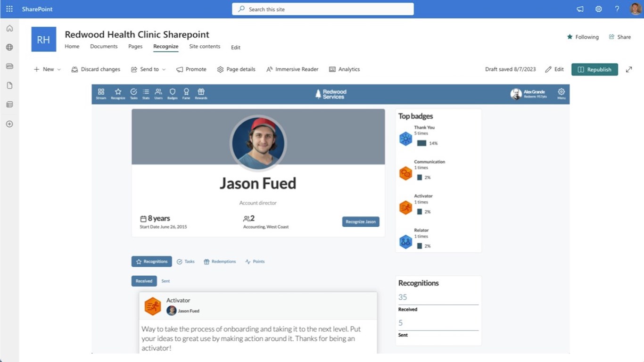Viewport: 644px width, 362px height.
Task: Click the Communication badge icon
Action: pos(405,173)
